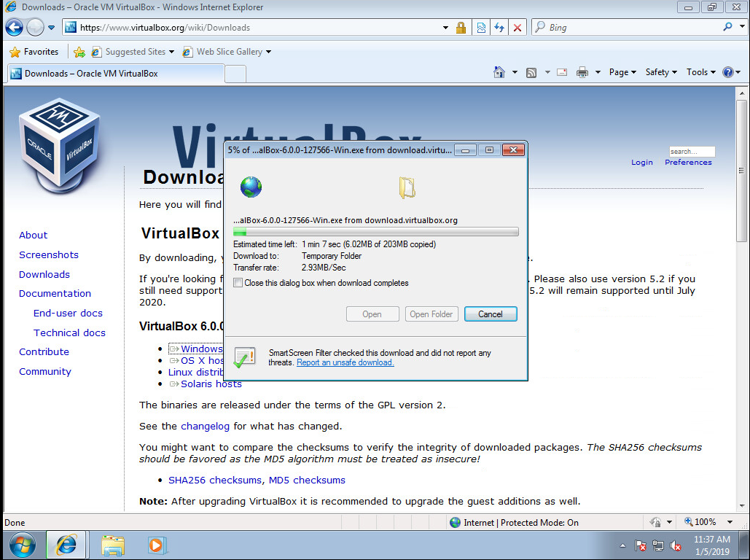Screen dimensions: 750x560
Task: Open the Favorites star button
Action: point(34,52)
